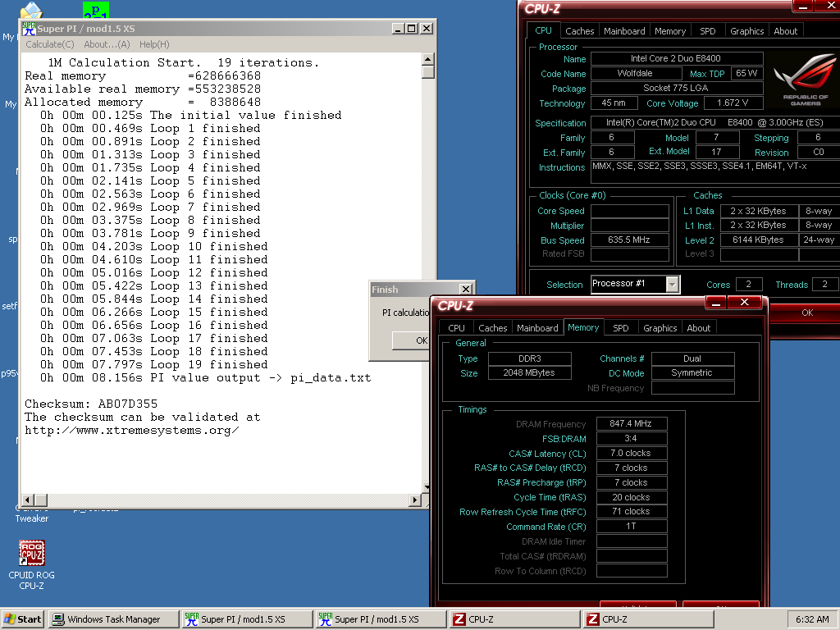The height and width of the screenshot is (630, 840).
Task: Switch to Memory tab in rear CPU-Z window
Action: click(x=669, y=31)
